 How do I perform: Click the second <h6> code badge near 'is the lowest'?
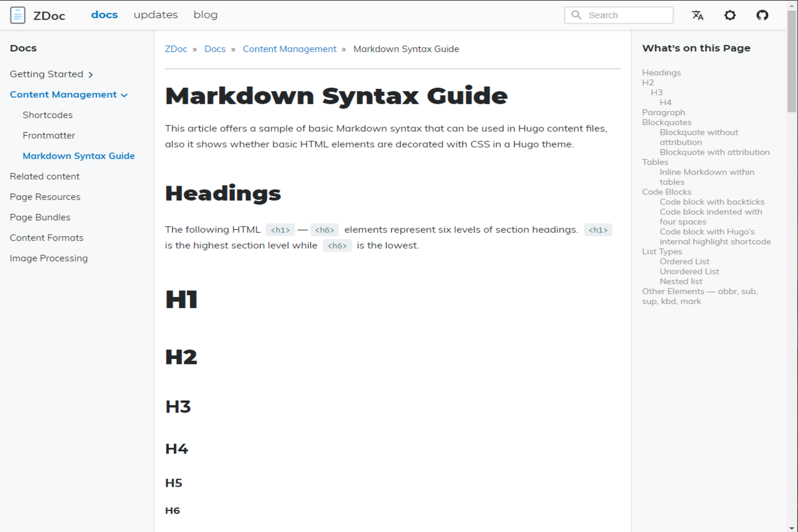[x=337, y=245]
